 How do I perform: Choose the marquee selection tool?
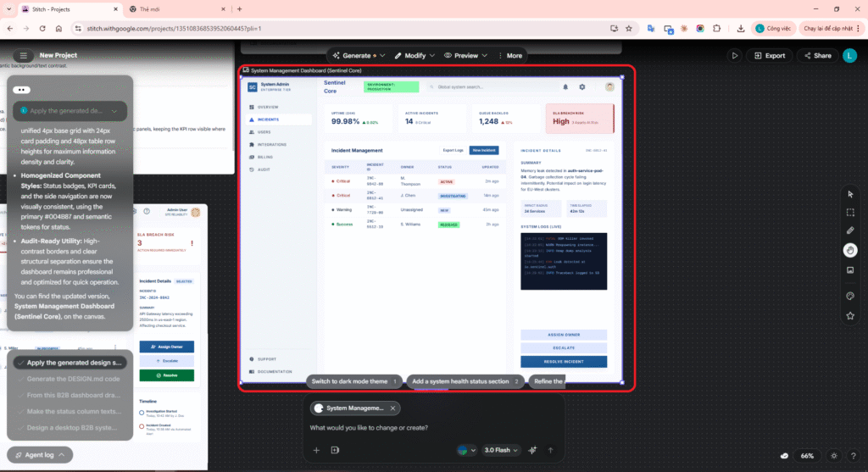tap(850, 213)
